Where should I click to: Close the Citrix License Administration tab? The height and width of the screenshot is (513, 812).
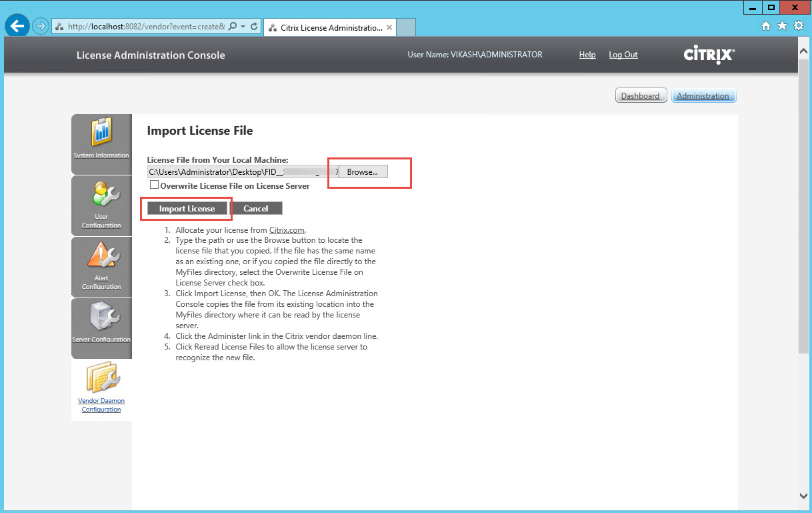[389, 27]
